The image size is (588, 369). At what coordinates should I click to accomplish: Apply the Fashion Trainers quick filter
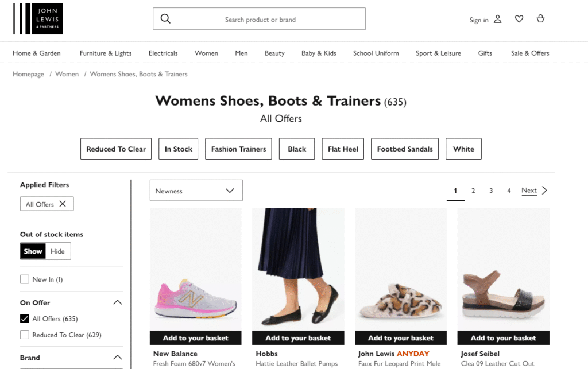click(x=238, y=149)
